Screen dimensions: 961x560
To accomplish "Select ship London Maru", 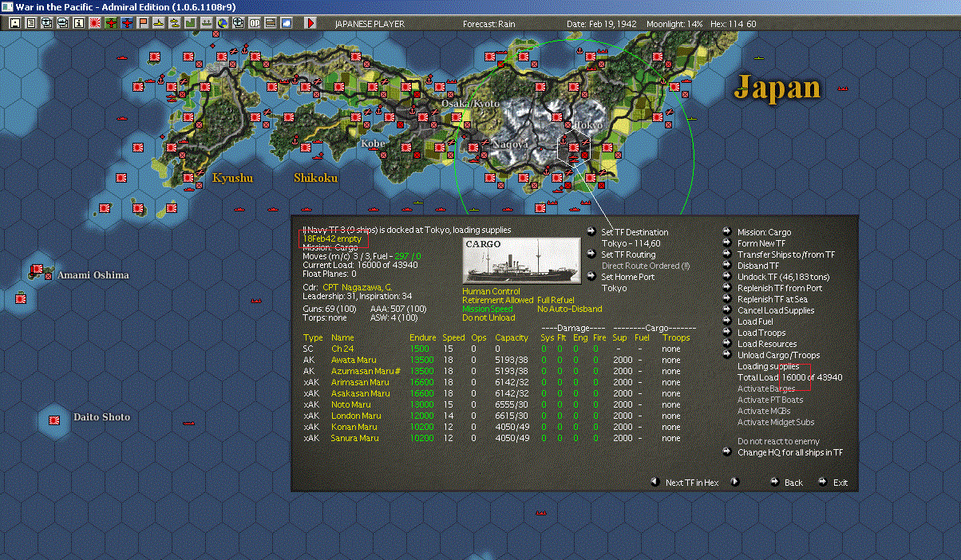I will 356,416.
